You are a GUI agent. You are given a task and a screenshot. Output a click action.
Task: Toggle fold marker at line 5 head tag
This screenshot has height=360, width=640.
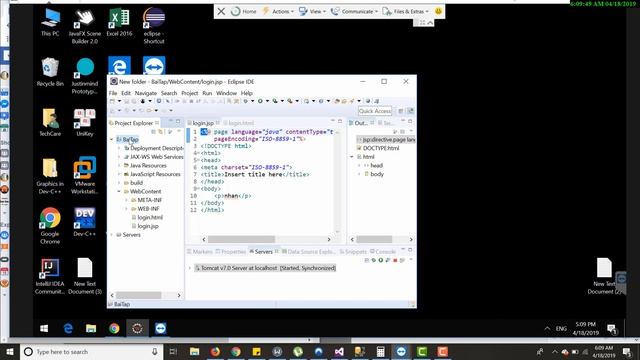(198, 160)
